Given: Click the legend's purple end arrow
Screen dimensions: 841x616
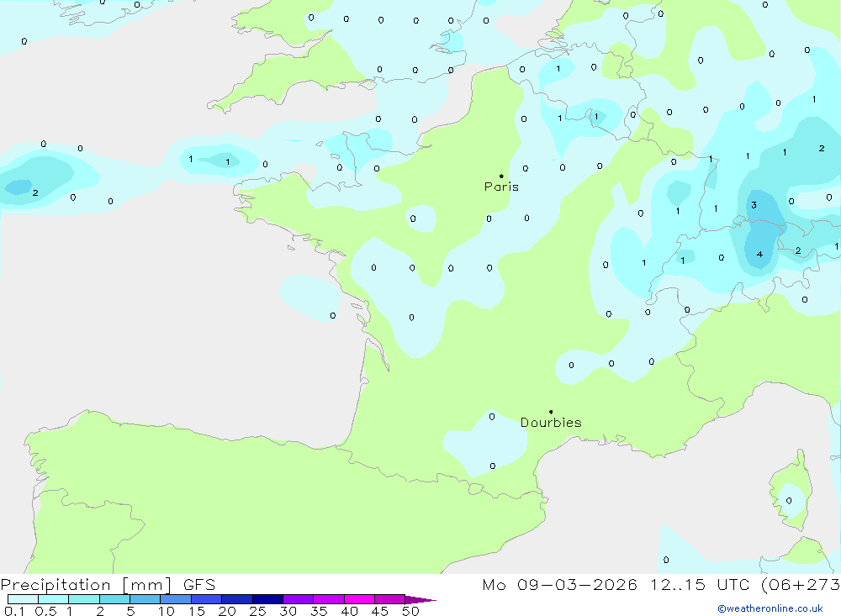Looking at the screenshot, I should (x=420, y=600).
